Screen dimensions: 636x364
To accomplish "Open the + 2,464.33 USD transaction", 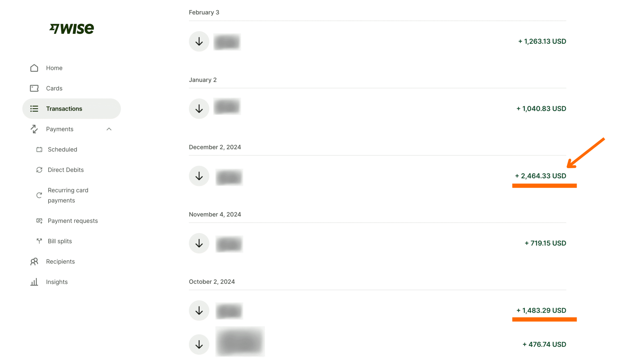I will (540, 176).
